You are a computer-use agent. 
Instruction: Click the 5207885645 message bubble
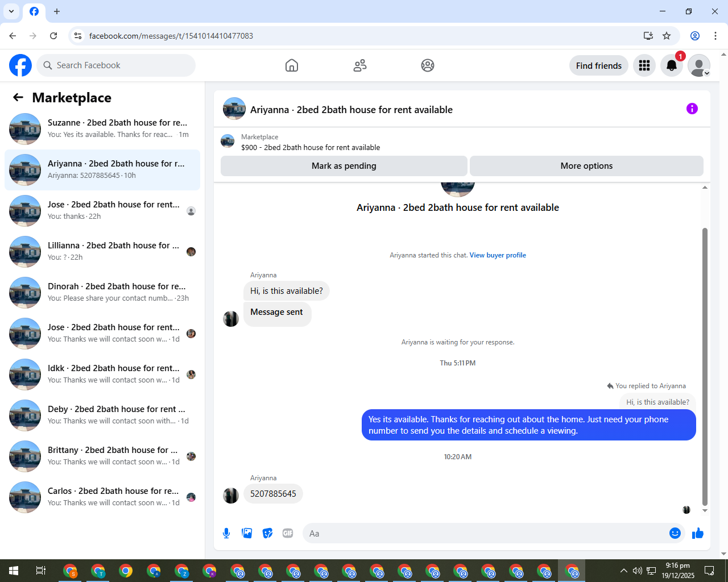coord(273,494)
